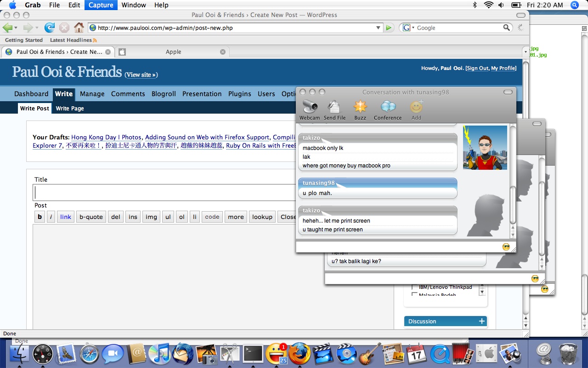Image resolution: width=588 pixels, height=368 pixels.
Task: Open Finder from the Dock
Action: tap(19, 354)
